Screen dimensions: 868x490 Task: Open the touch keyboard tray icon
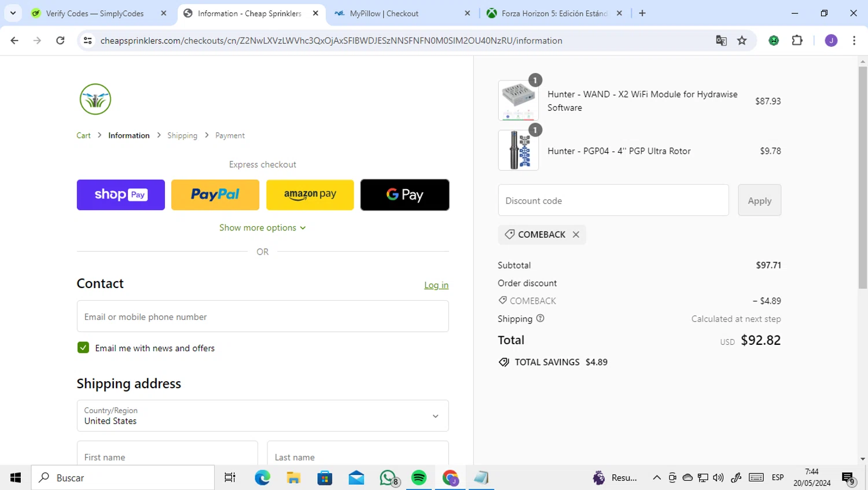pos(756,478)
